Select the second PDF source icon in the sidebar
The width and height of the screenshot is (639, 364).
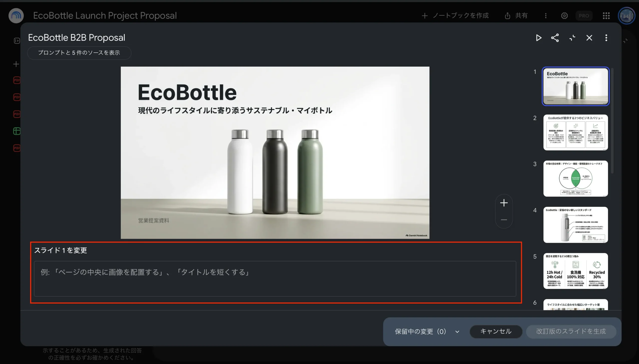click(x=17, y=97)
